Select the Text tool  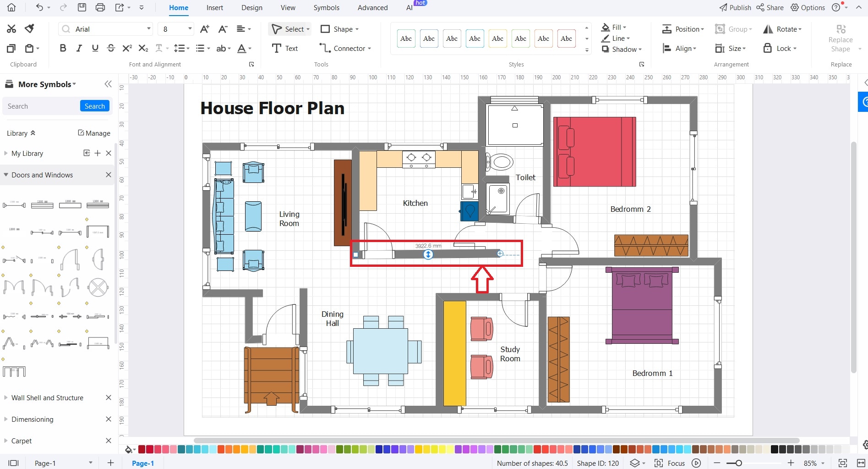(x=285, y=48)
